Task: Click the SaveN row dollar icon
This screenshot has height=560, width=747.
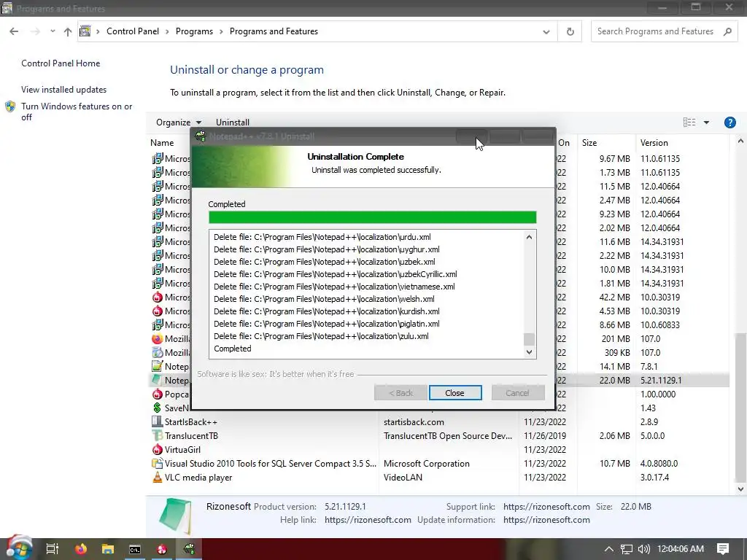Action: (158, 408)
